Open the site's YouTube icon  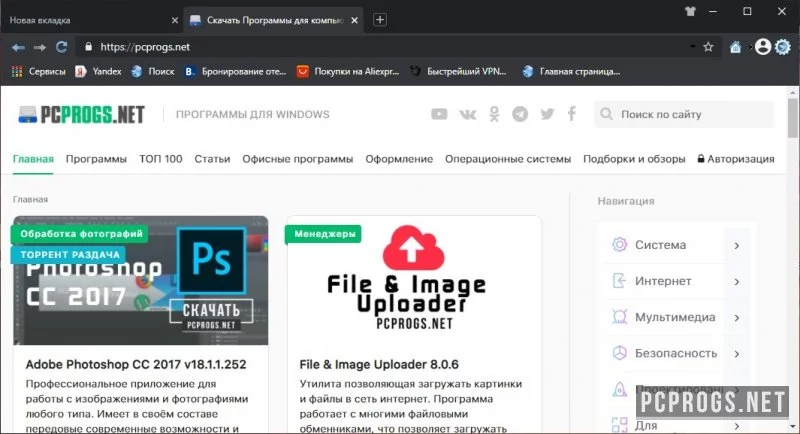439,114
